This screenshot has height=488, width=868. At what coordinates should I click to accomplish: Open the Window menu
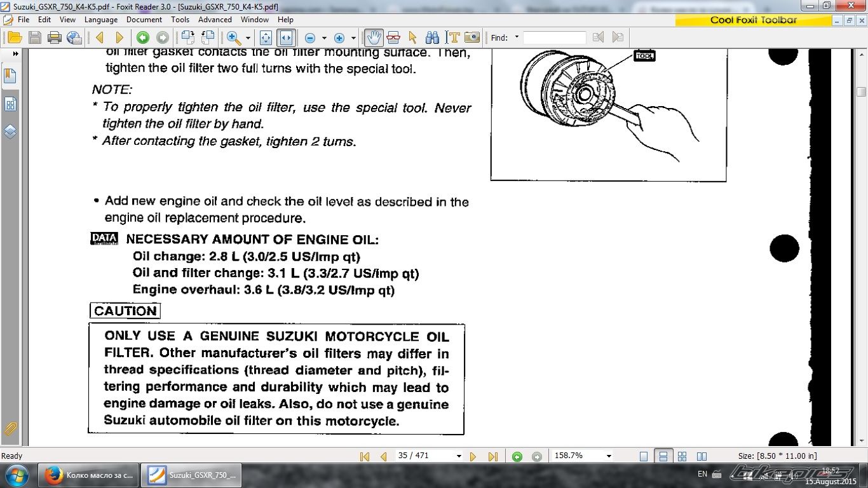pos(255,20)
